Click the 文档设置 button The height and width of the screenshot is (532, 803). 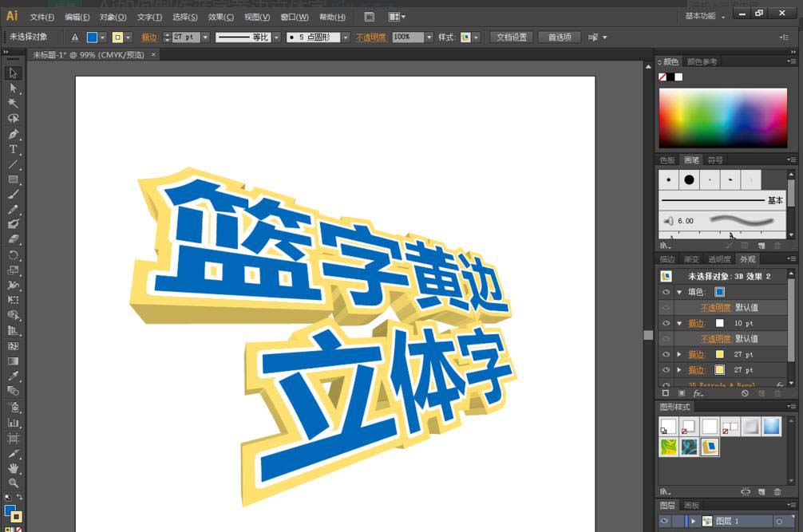click(512, 37)
